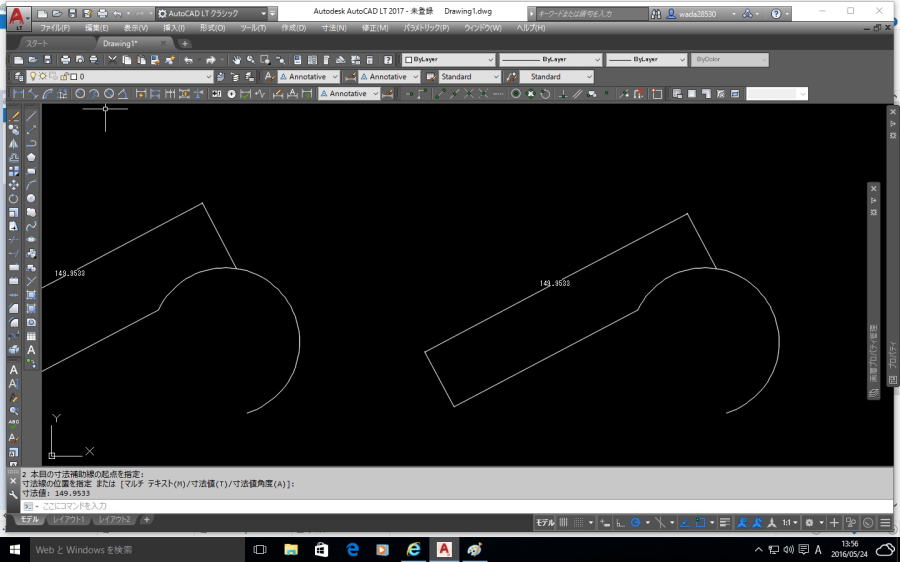Select the Polyline draw tool

[31, 144]
